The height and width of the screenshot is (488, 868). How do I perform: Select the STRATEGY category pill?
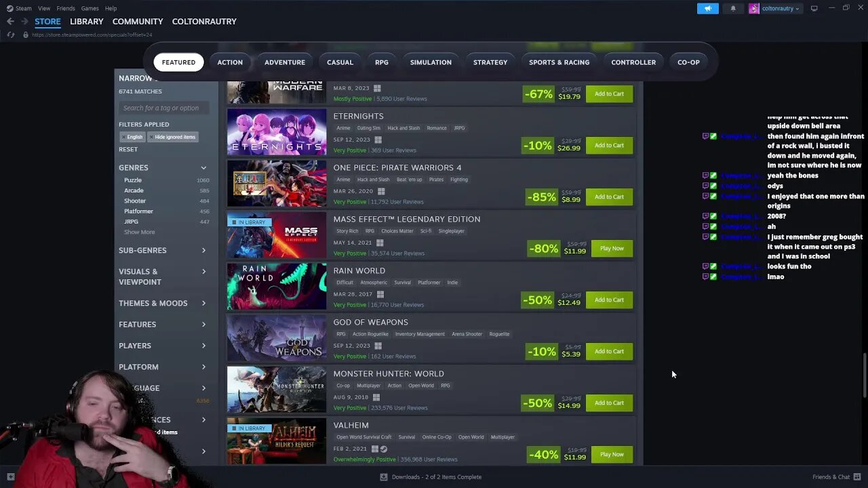pyautogui.click(x=490, y=62)
